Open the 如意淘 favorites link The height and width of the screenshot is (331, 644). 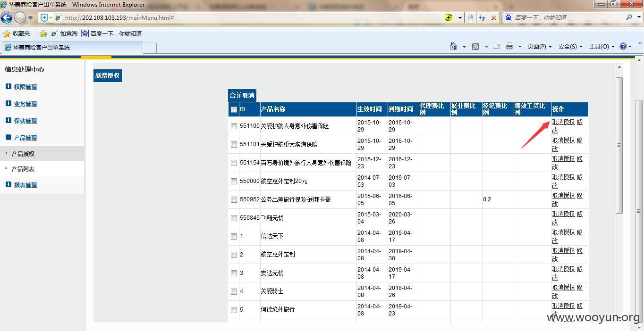[64, 33]
